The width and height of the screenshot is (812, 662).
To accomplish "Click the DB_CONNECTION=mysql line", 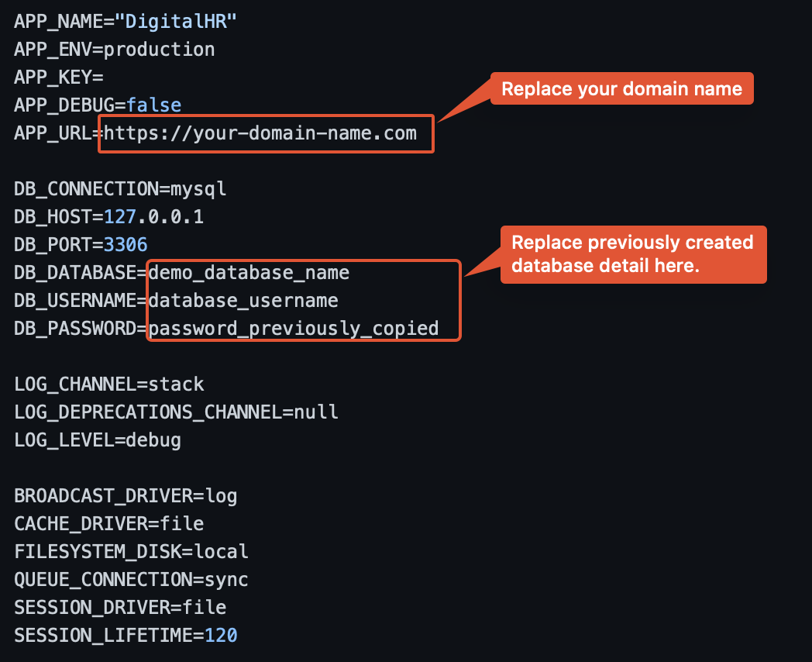I will (x=120, y=189).
